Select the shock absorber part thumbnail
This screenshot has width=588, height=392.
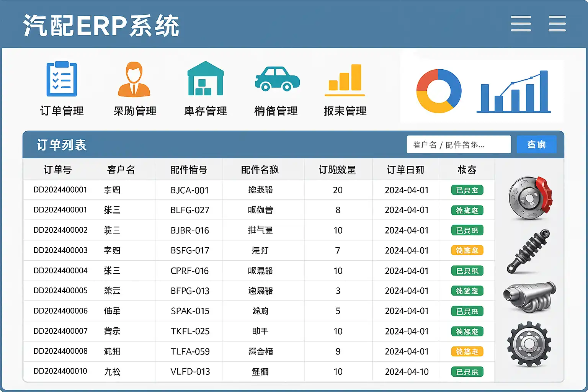[529, 252]
